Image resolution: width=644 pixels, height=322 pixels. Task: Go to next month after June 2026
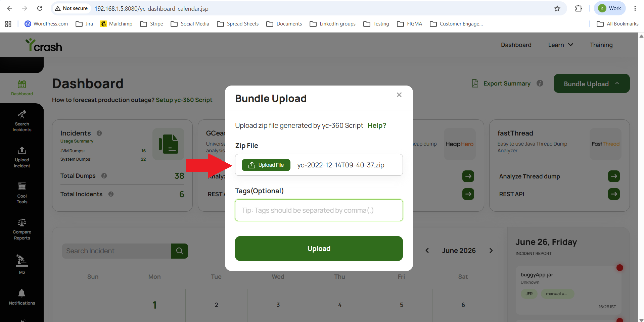[491, 251]
